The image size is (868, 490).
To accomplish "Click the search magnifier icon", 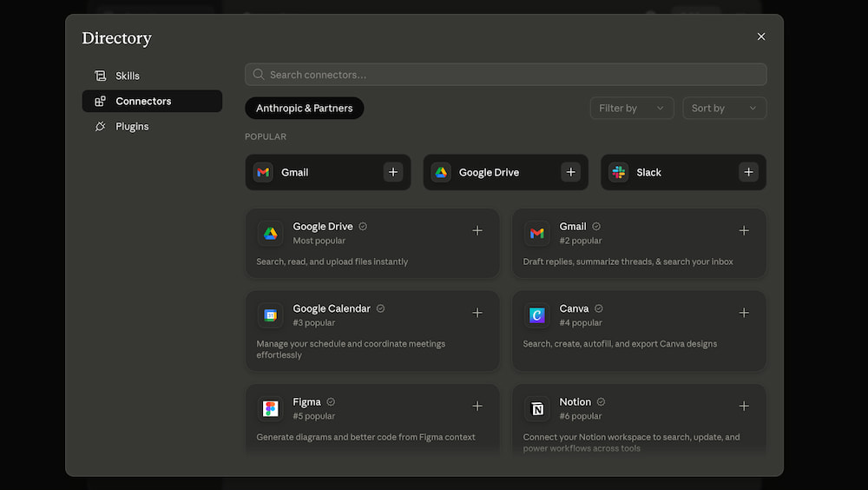I will 259,74.
